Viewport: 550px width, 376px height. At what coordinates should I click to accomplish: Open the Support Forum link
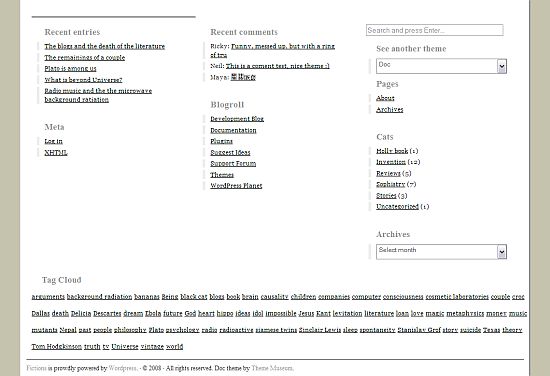coord(233,163)
